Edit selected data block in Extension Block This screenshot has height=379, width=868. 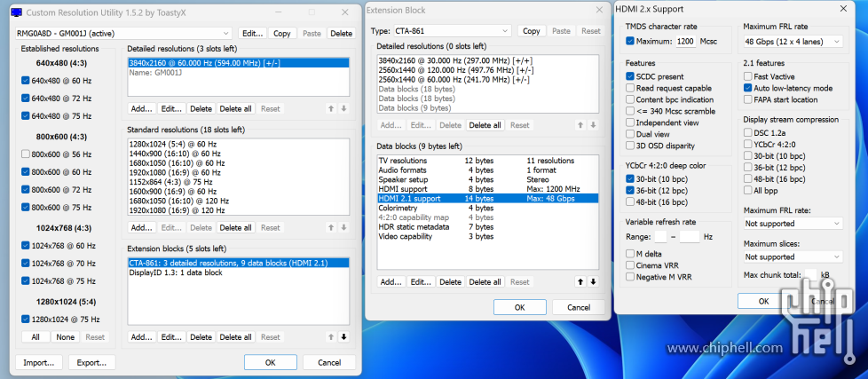coord(421,281)
